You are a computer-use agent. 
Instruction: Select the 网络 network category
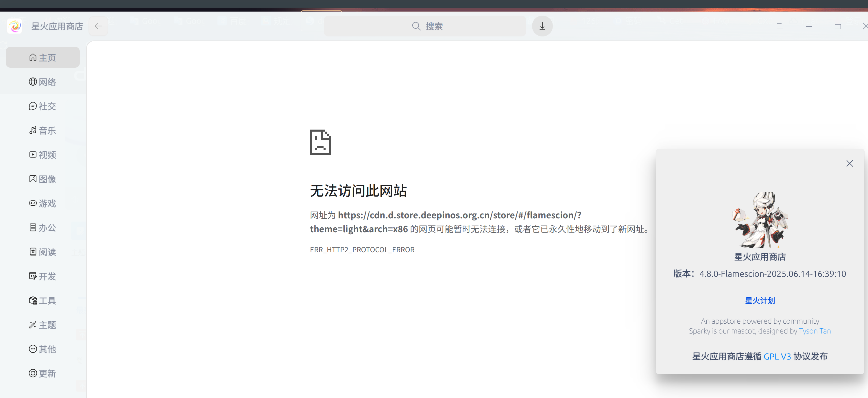(43, 82)
